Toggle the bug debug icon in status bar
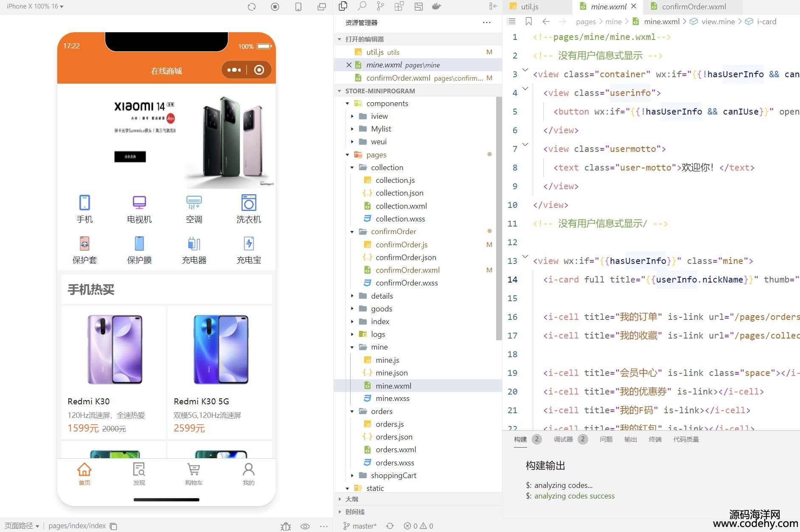This screenshot has height=532, width=800. 286,526
